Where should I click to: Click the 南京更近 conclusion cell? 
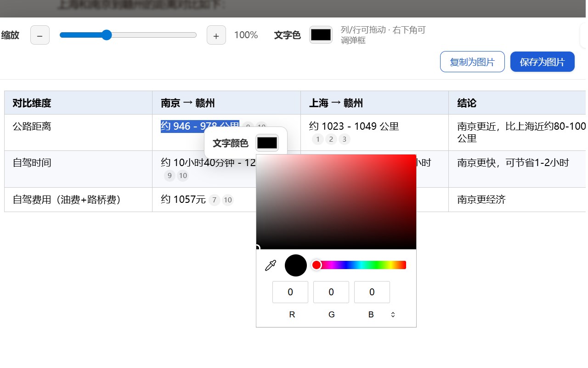517,132
